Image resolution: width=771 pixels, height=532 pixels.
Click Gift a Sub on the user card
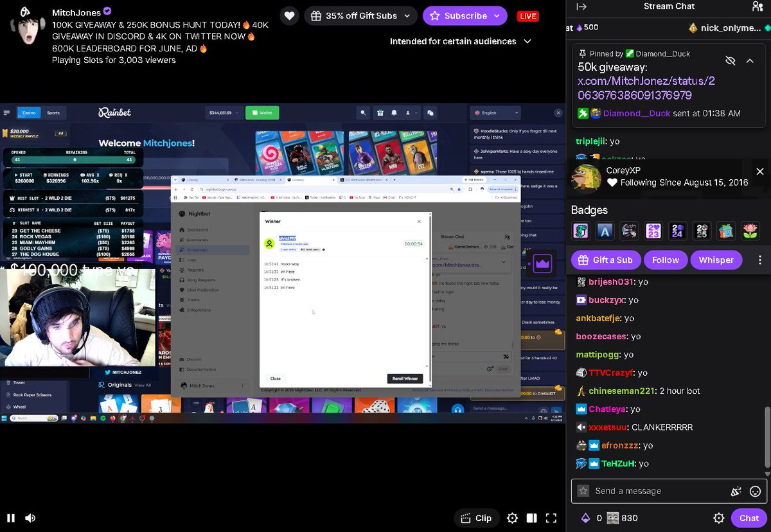605,260
